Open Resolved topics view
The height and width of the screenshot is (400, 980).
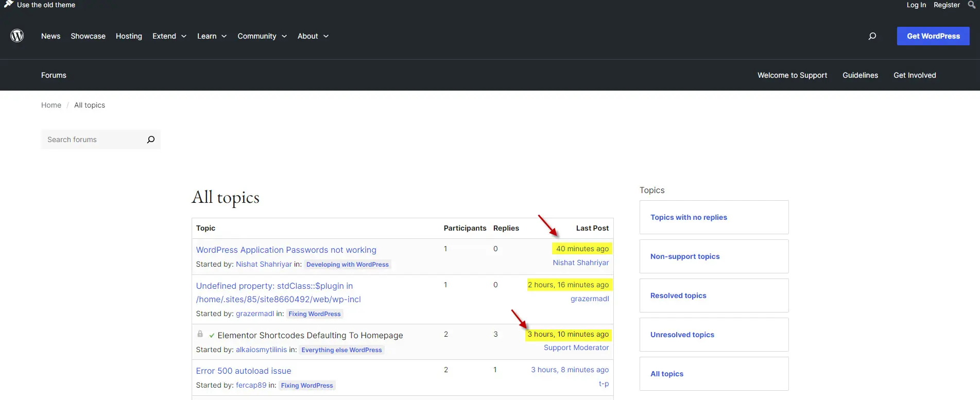(x=714, y=295)
